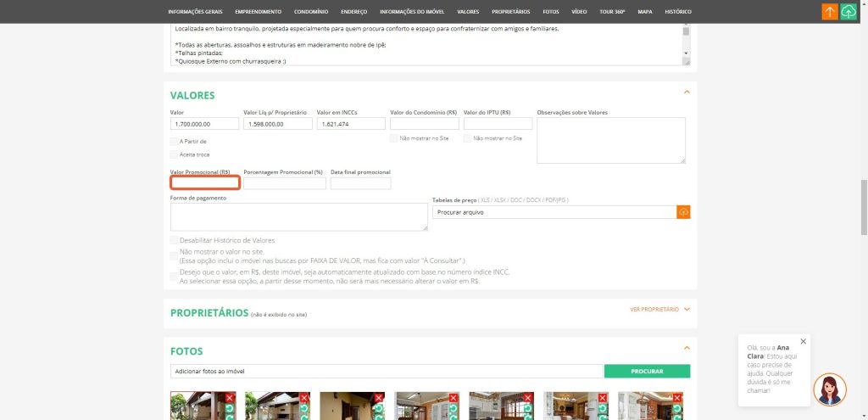Close the Ana Clara chat popup
The image size is (868, 420).
pos(804,341)
